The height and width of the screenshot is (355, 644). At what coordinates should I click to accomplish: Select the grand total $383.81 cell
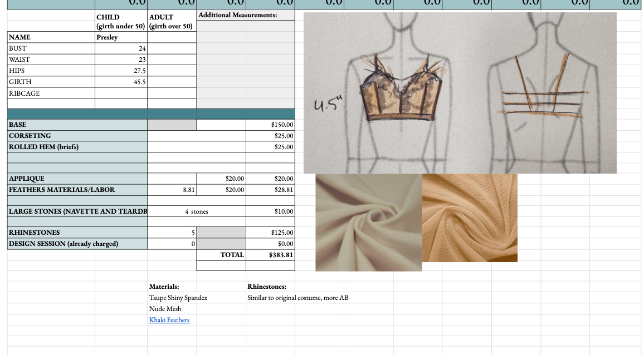(270, 255)
